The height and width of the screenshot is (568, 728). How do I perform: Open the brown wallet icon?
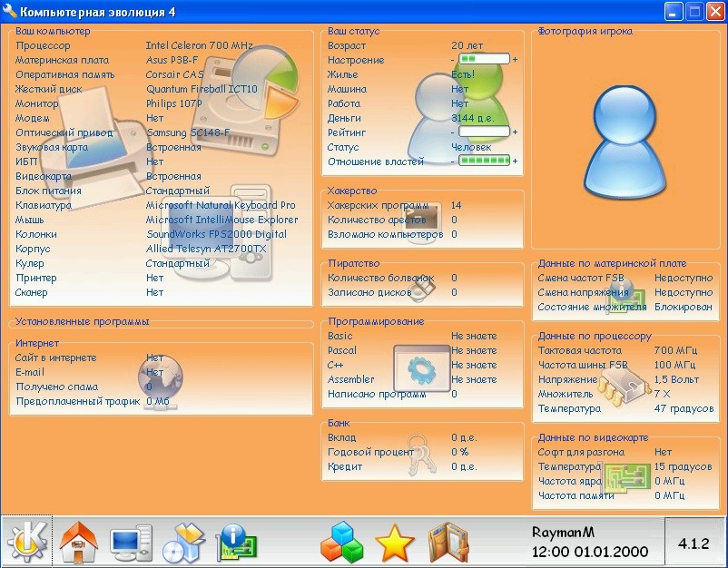point(448,543)
